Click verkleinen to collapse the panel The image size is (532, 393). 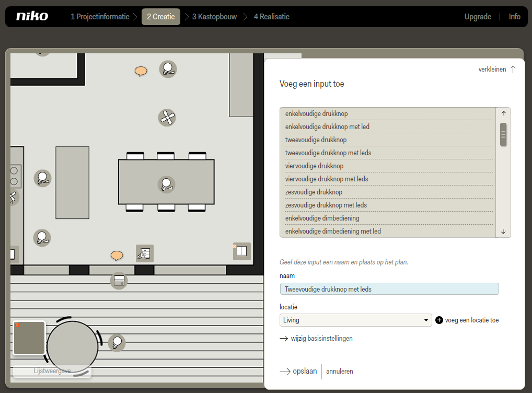click(x=492, y=69)
